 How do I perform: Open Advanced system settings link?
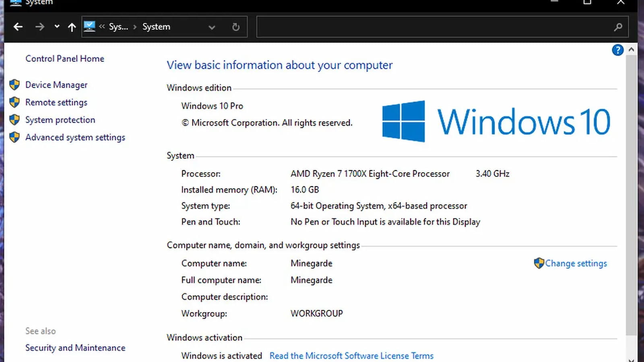click(75, 138)
